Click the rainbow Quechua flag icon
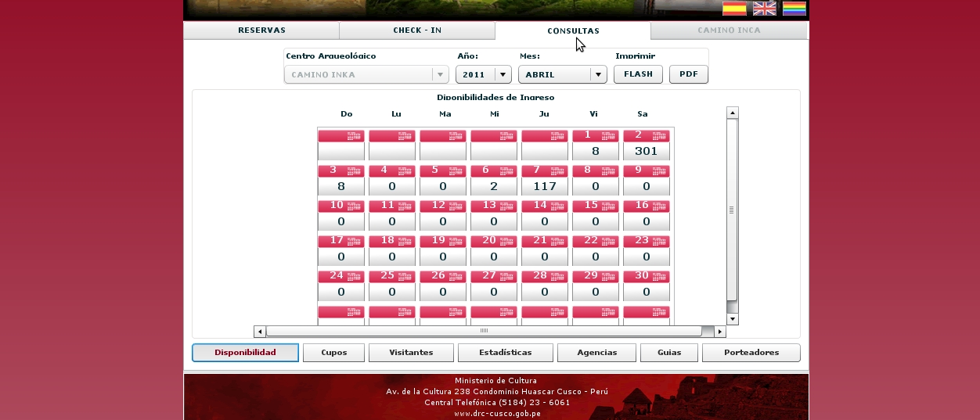The height and width of the screenshot is (420, 980). pyautogui.click(x=794, y=9)
